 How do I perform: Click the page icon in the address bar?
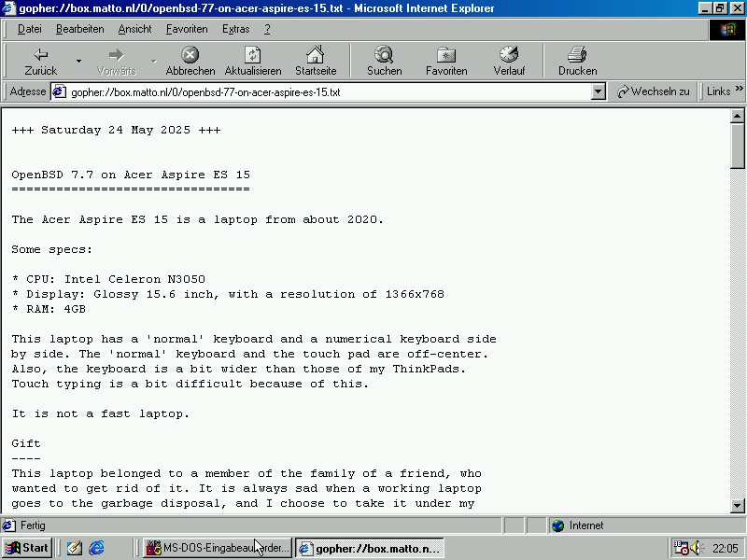coord(59,91)
